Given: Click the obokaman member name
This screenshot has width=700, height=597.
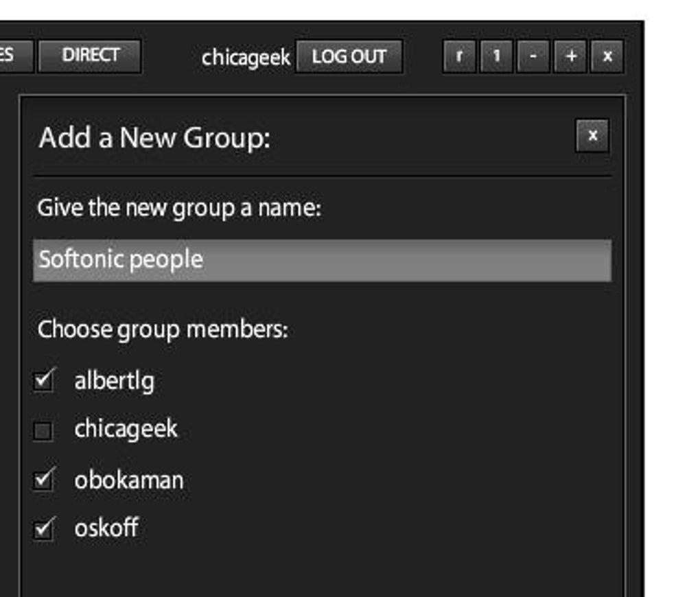Looking at the screenshot, I should pos(129,480).
